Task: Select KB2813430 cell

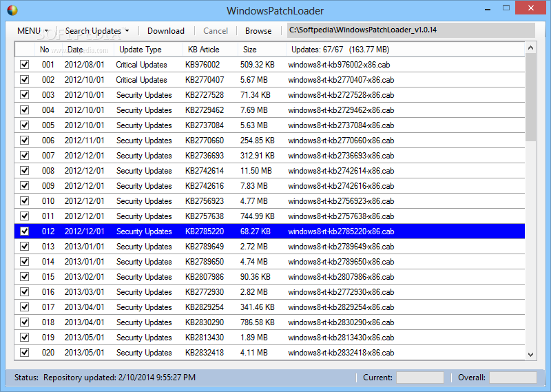Action: pos(205,338)
